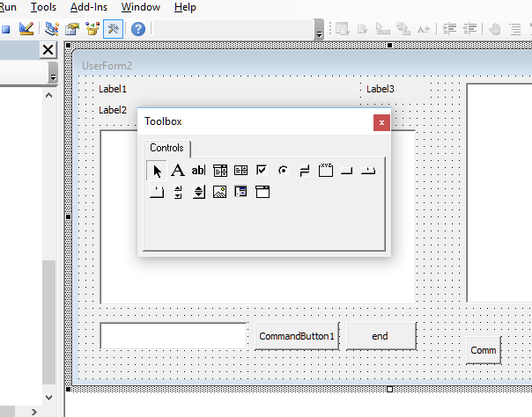This screenshot has height=417, width=532.
Task: Select the TextBox control in Toolbox
Action: point(198,171)
